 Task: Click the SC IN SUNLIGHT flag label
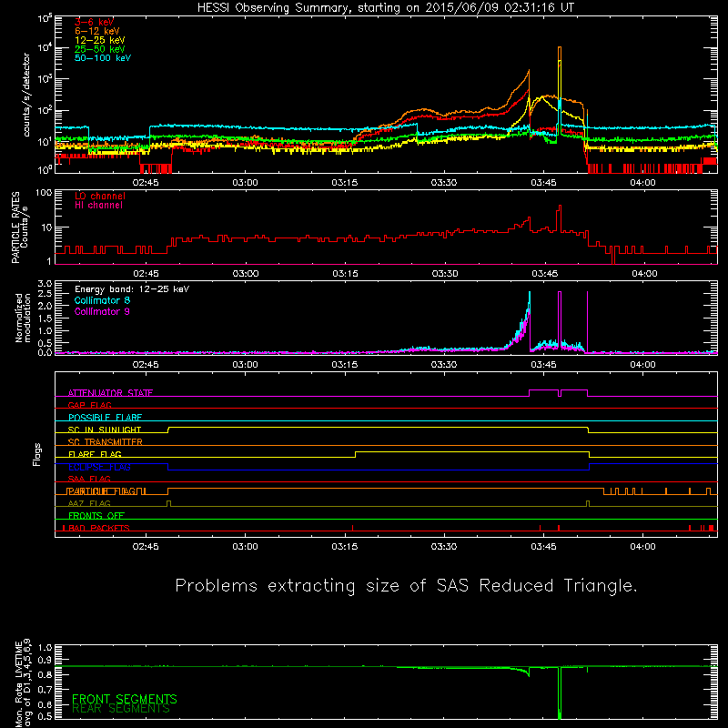[x=105, y=430]
